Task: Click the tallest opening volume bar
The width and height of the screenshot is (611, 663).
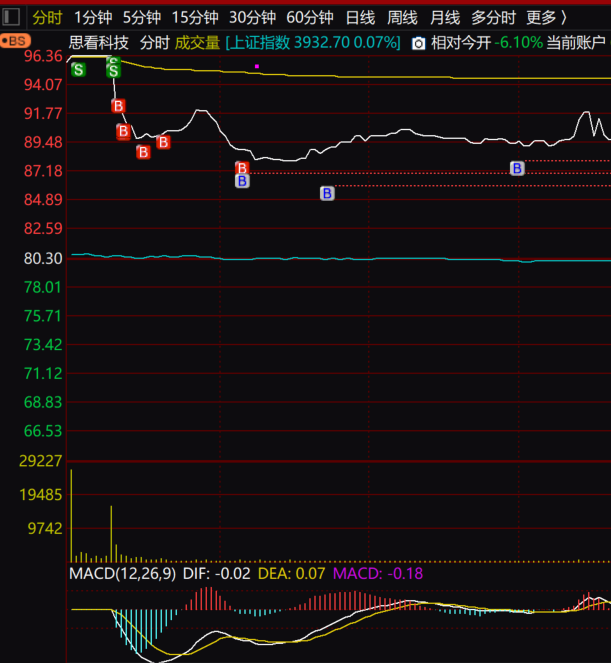Action: (71, 515)
